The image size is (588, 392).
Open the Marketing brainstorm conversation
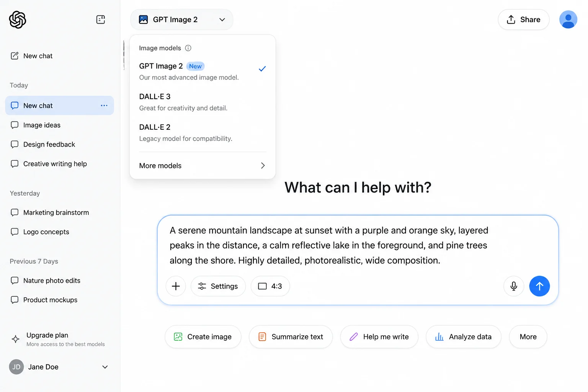coord(59,212)
